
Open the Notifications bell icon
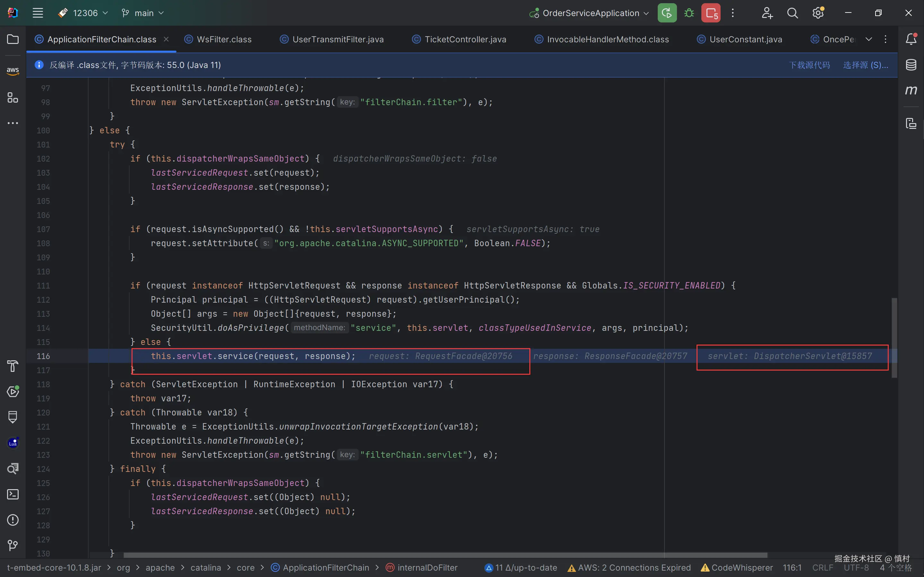[x=911, y=39]
